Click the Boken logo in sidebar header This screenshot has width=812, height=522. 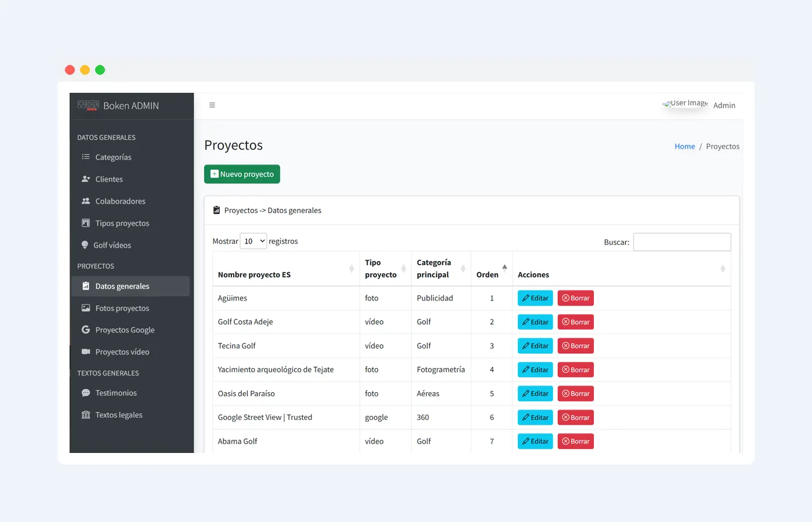pos(88,106)
